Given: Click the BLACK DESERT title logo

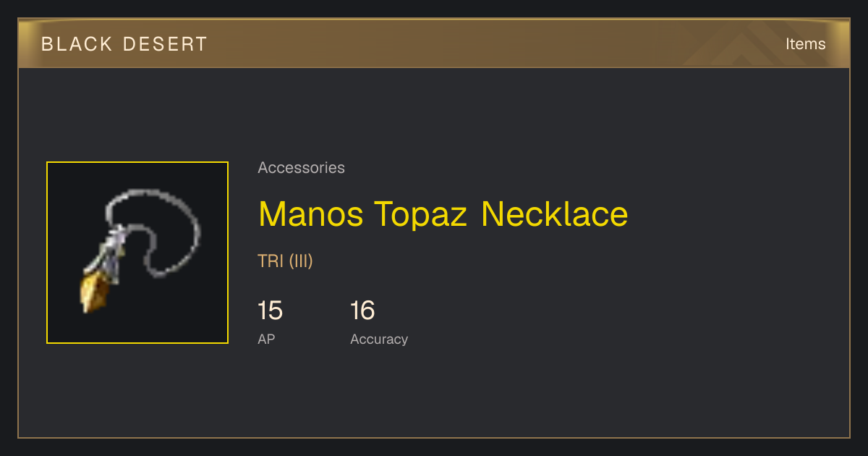Looking at the screenshot, I should (124, 44).
